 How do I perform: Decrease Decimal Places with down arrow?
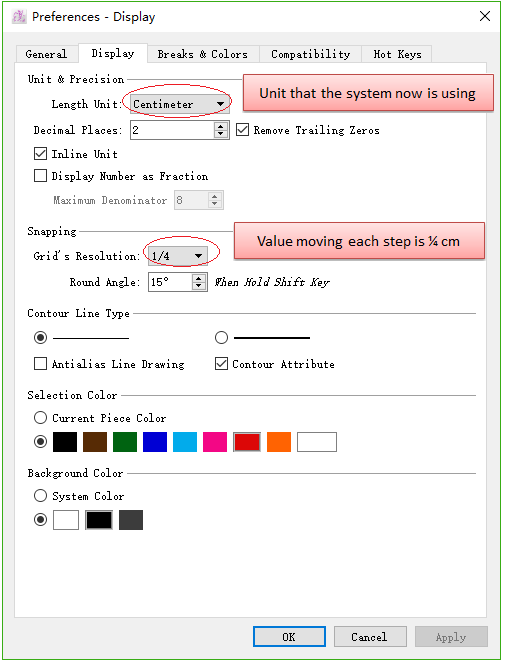coord(220,134)
